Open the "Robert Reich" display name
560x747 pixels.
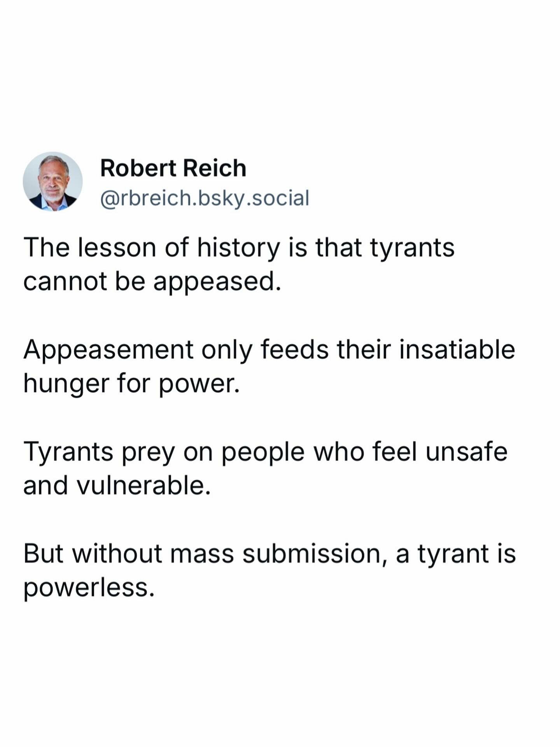tap(173, 168)
